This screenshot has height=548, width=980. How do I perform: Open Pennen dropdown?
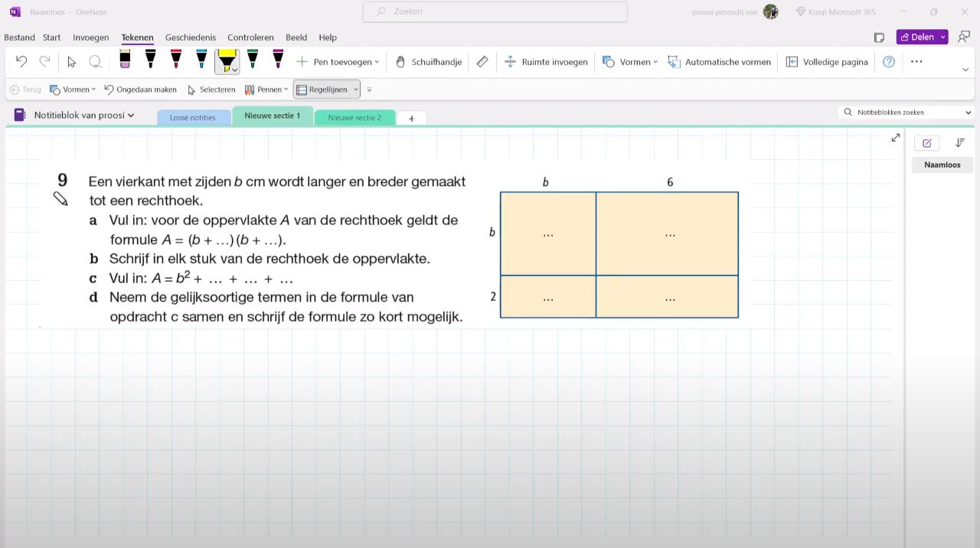tap(266, 90)
